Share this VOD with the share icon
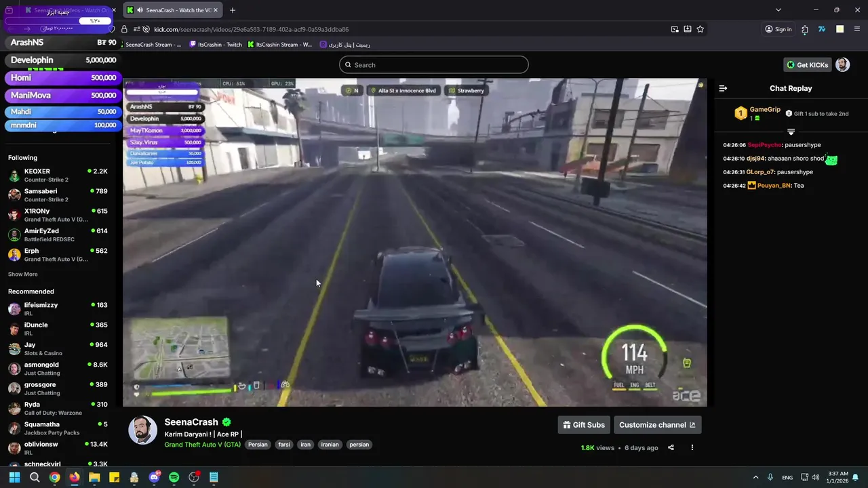Screen dimensions: 868x488 pos(671,447)
